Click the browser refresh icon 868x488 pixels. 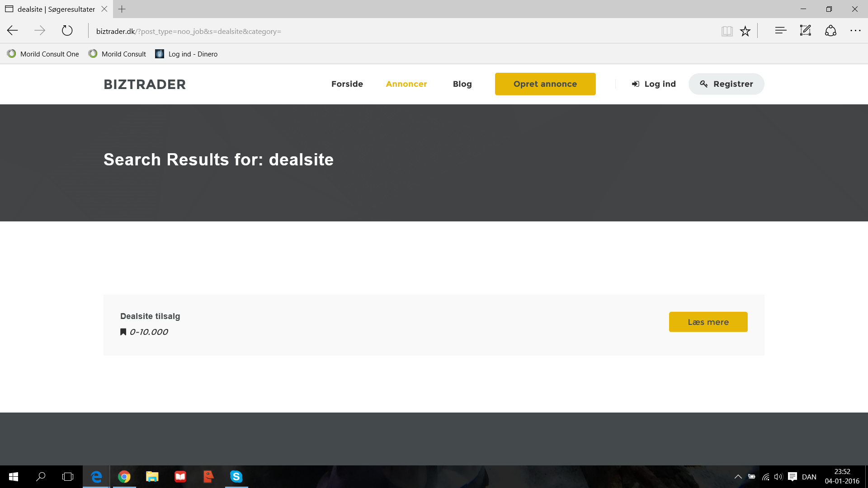click(67, 31)
